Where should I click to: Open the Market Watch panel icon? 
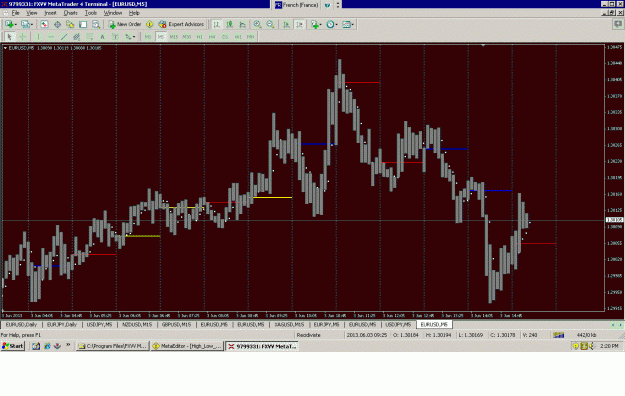click(44, 24)
